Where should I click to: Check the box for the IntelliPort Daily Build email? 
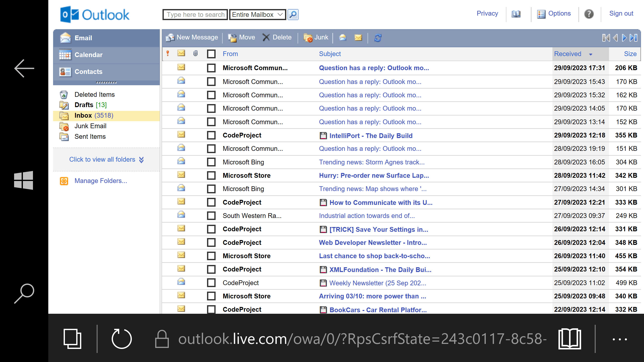pos(211,135)
